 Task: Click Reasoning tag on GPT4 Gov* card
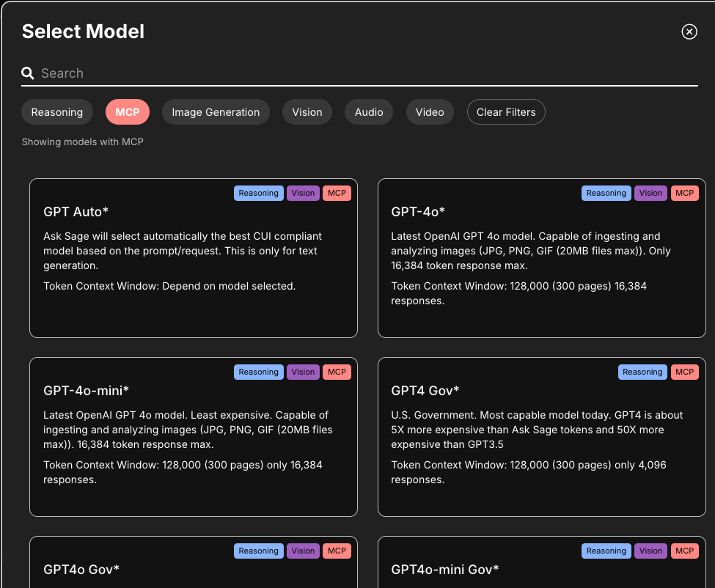[x=643, y=372]
